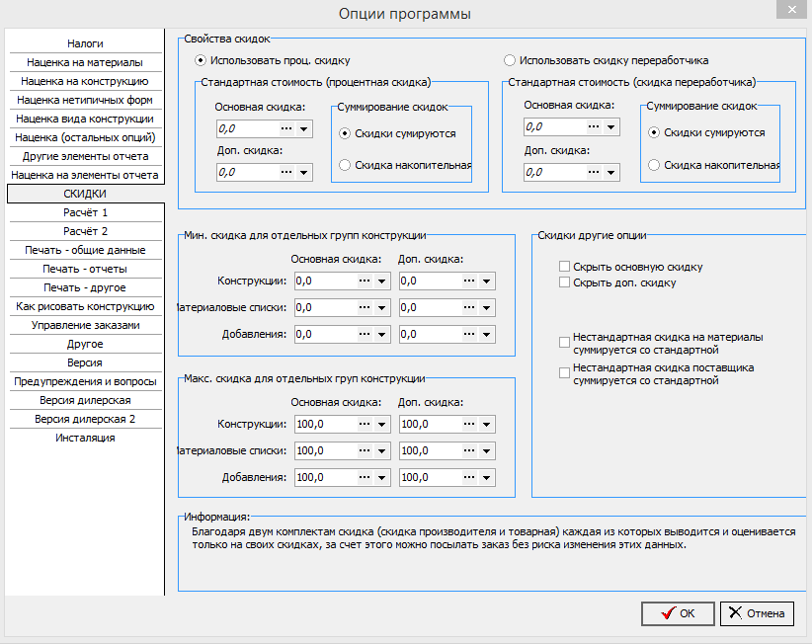Click ellipsis for max Материаловые списки основная скидка
Viewport: 812px width, 644px height.
click(365, 451)
